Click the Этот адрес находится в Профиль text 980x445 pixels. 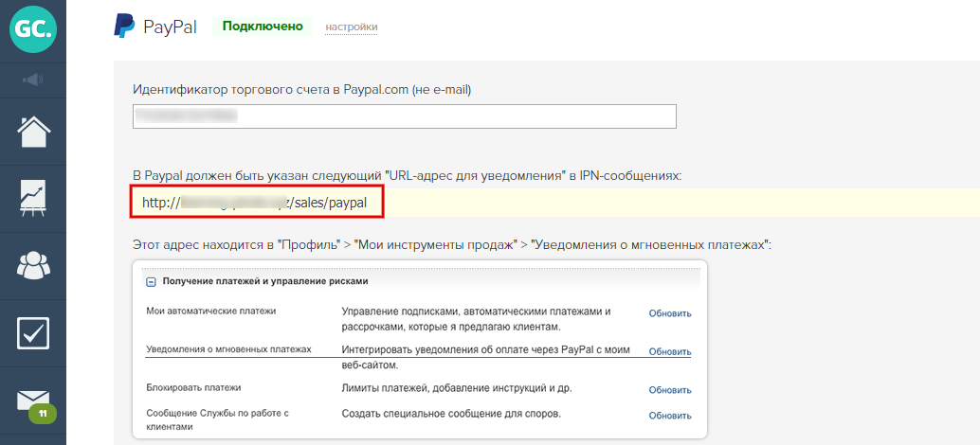(x=452, y=244)
